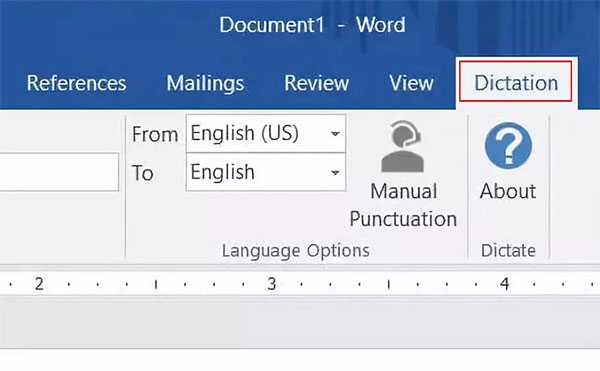The width and height of the screenshot is (600, 371).
Task: Open the References ribbon tab
Action: pyautogui.click(x=77, y=83)
